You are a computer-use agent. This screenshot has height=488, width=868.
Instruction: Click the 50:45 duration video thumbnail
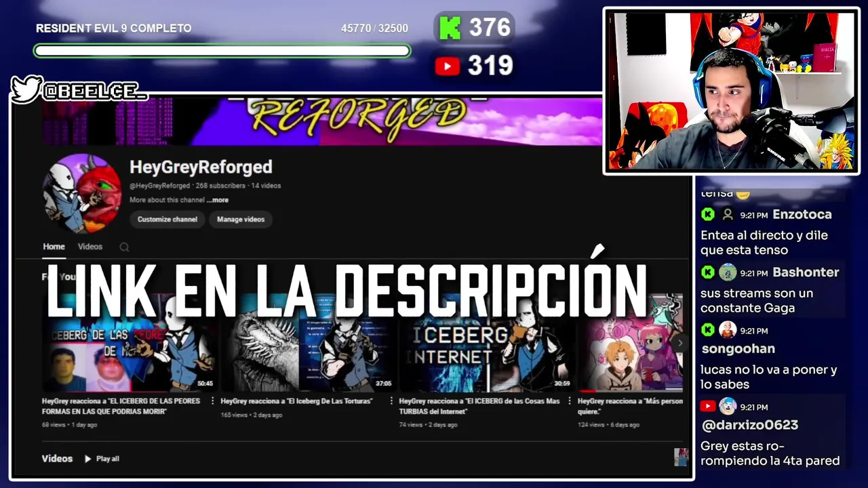click(129, 343)
